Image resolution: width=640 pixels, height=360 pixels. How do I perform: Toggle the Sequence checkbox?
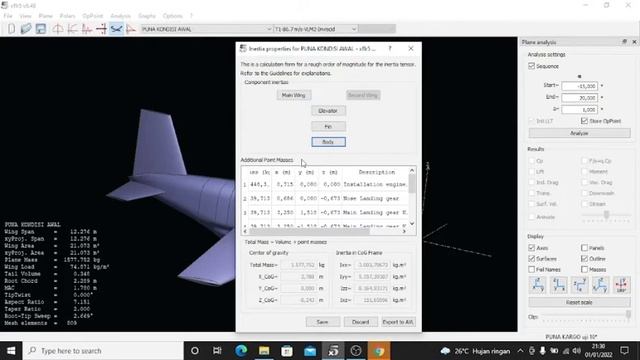pyautogui.click(x=531, y=66)
